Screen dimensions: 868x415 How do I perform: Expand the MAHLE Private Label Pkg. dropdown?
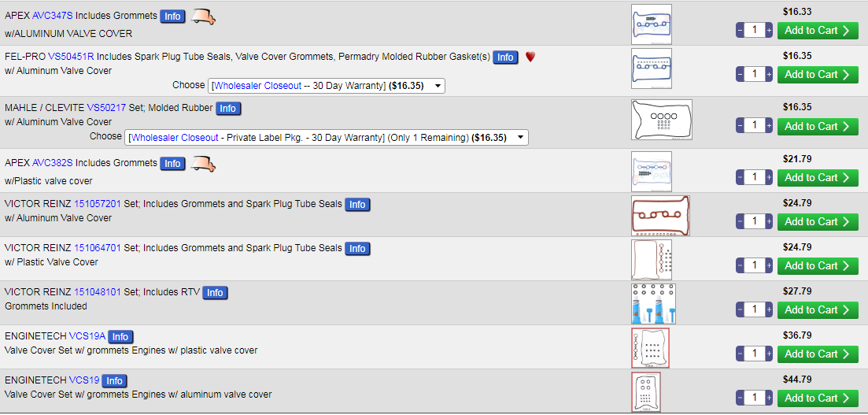point(327,138)
